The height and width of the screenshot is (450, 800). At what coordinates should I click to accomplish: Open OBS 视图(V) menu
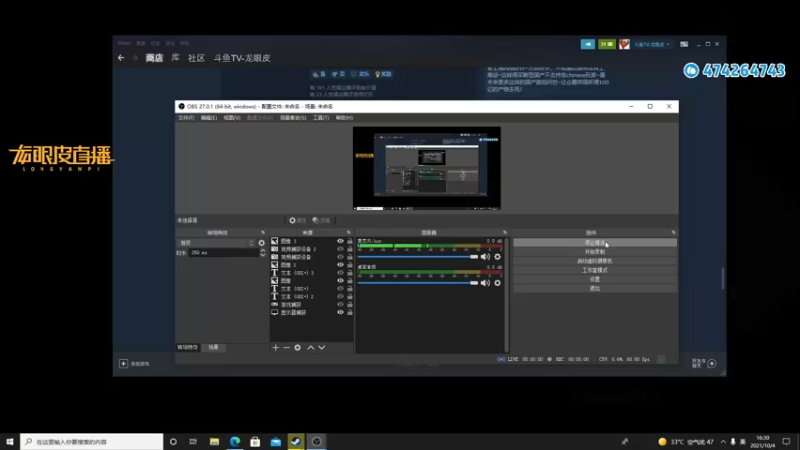click(232, 118)
